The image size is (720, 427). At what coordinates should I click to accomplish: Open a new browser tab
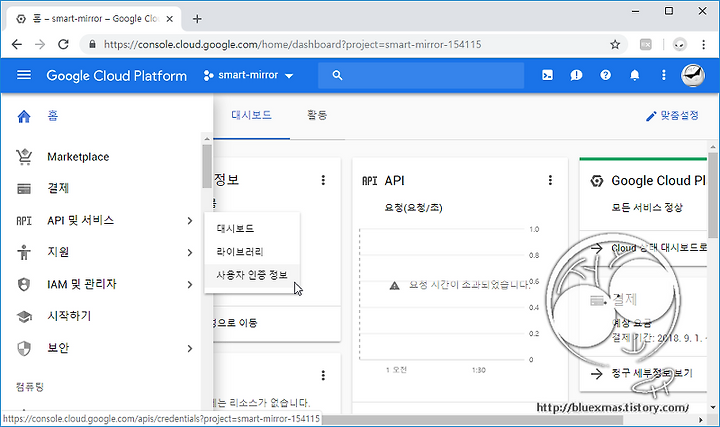[197, 19]
